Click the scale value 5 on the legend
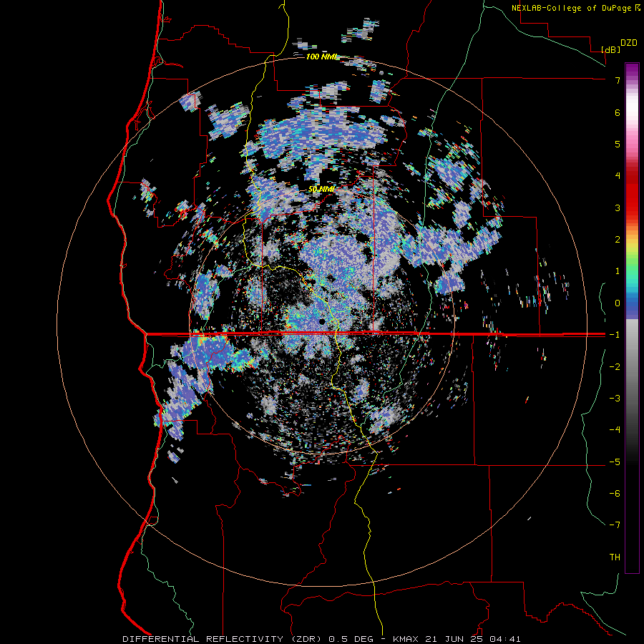644x644 pixels. click(x=618, y=144)
